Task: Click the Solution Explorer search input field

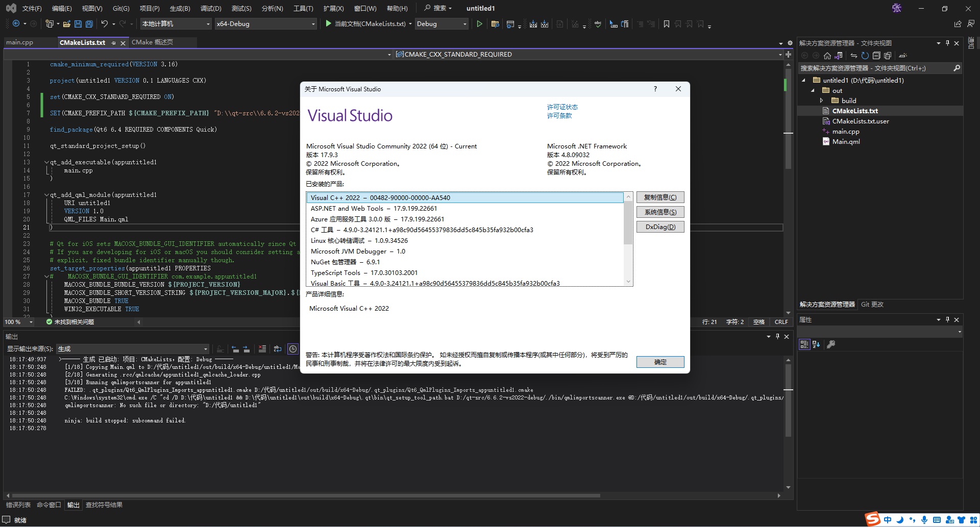Action: (x=875, y=68)
